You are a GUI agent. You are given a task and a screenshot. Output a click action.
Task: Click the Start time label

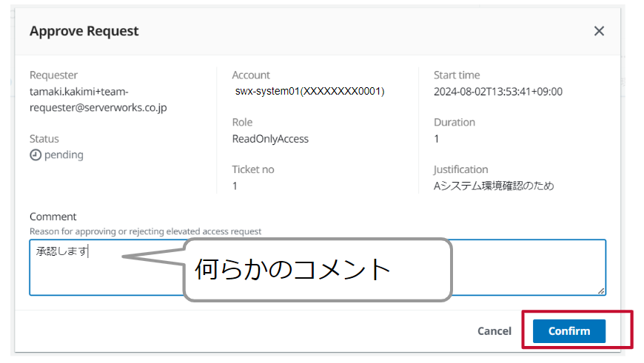pos(457,75)
